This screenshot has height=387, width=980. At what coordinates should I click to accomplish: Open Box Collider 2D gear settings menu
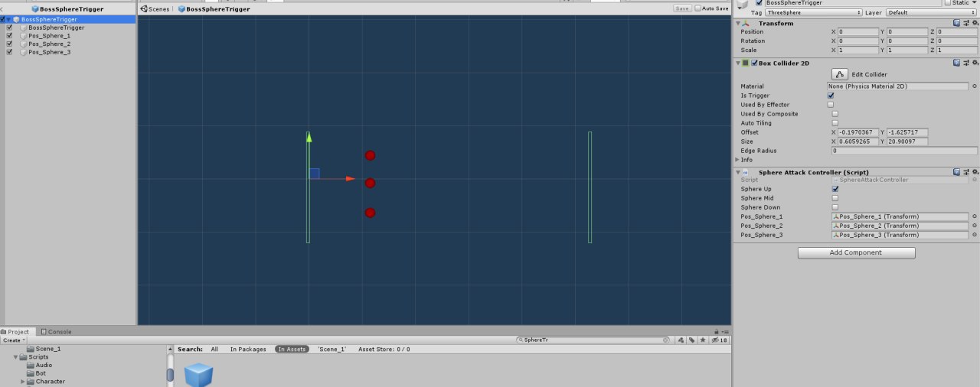(975, 63)
